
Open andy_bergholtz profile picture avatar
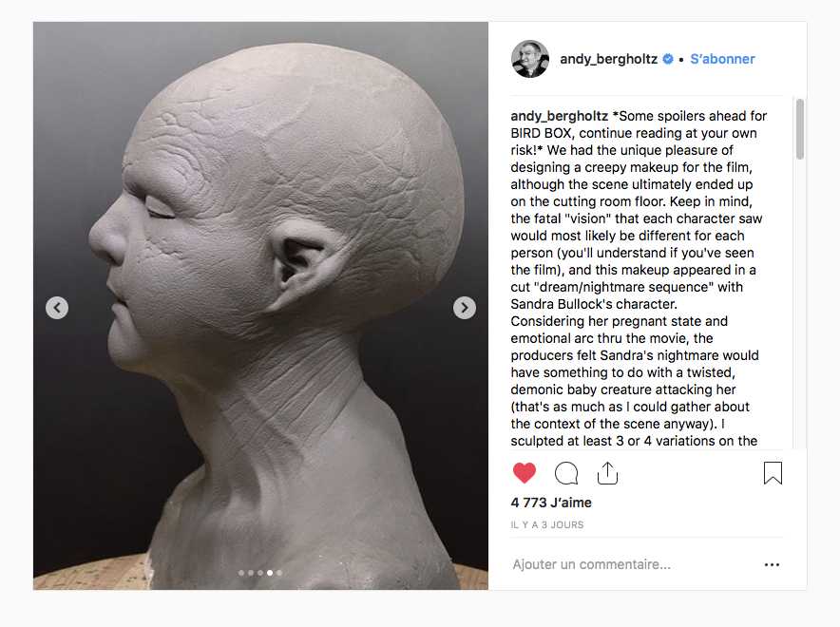pyautogui.click(x=530, y=59)
